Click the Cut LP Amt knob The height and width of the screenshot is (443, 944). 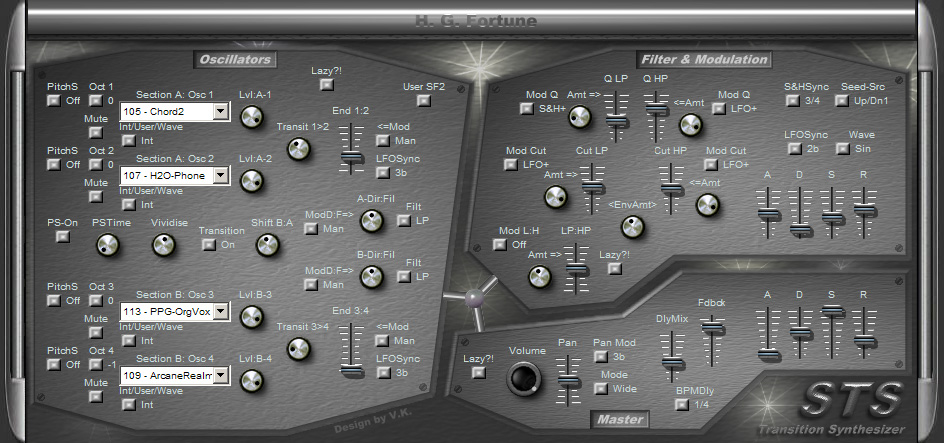556,196
